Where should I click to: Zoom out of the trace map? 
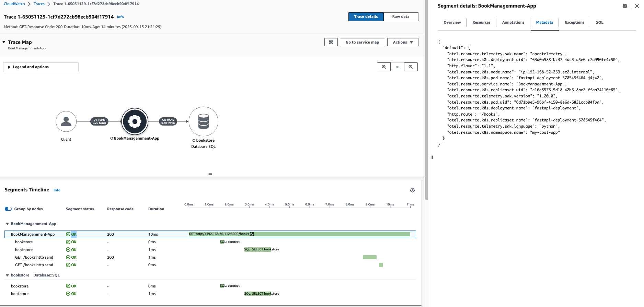tap(411, 67)
